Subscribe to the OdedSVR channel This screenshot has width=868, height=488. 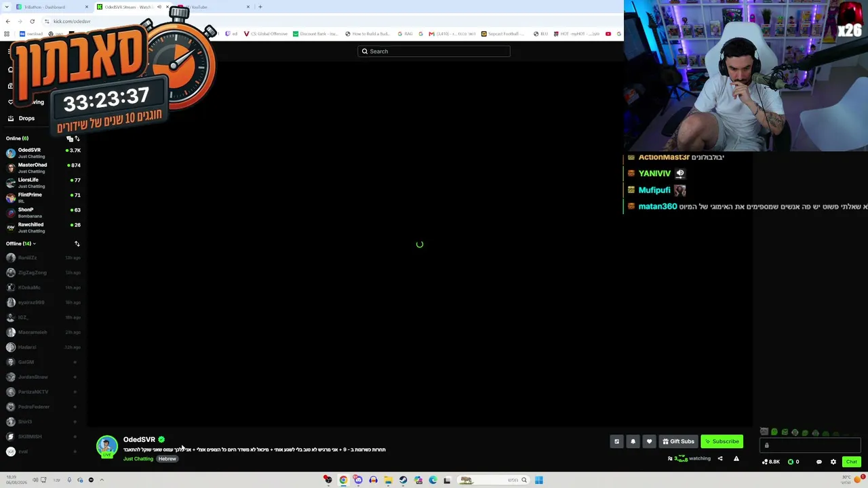(x=722, y=442)
